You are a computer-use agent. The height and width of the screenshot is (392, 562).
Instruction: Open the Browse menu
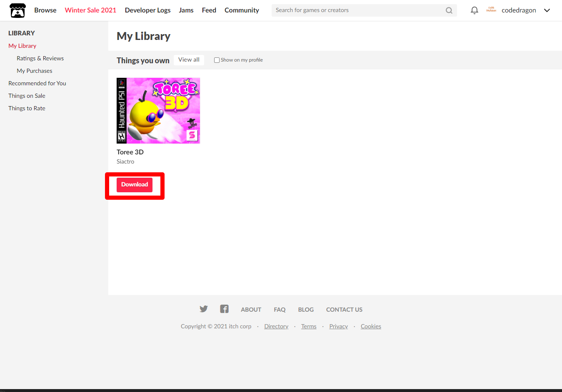pyautogui.click(x=45, y=10)
